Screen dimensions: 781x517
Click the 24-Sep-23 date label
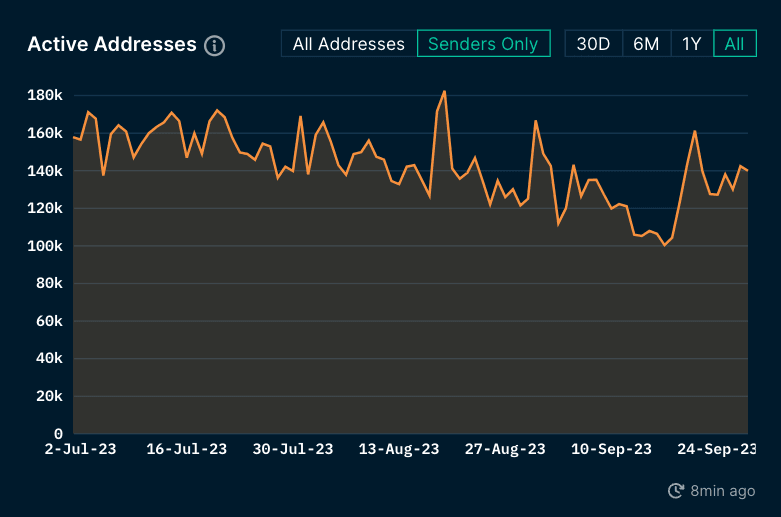717,449
